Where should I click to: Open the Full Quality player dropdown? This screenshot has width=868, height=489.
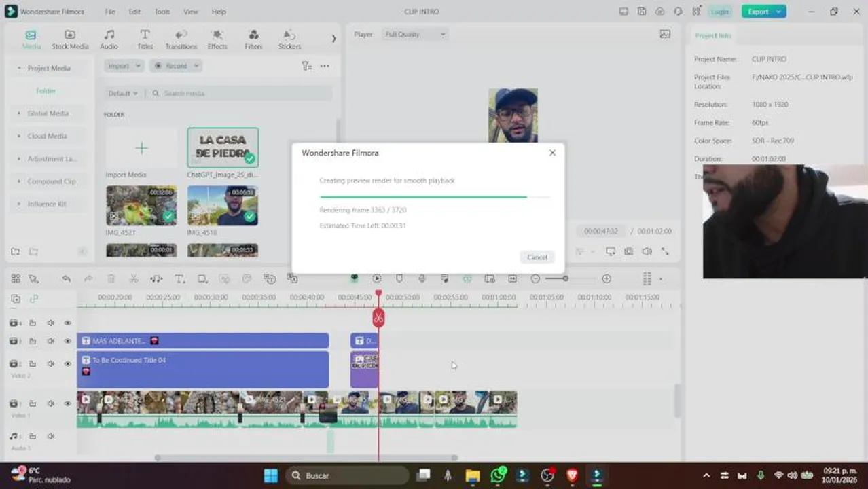[414, 34]
